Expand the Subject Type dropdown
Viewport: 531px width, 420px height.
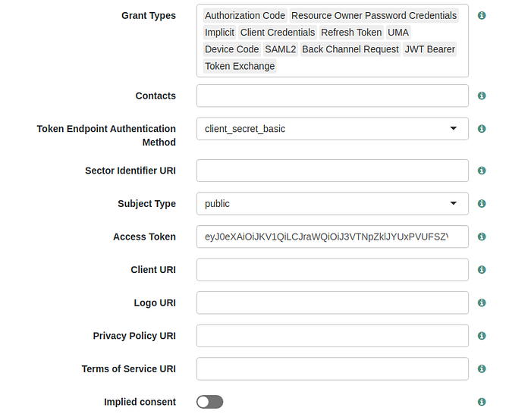coord(332,204)
